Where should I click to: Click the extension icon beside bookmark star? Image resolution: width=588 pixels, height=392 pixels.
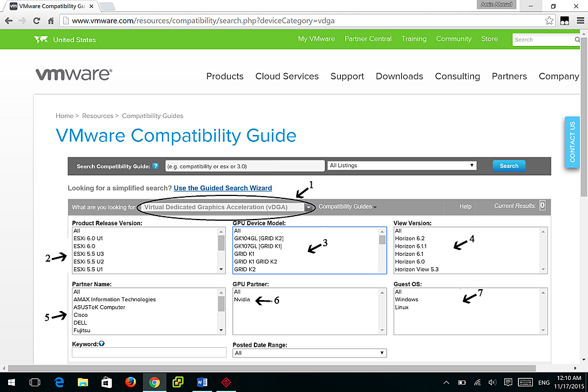point(564,21)
